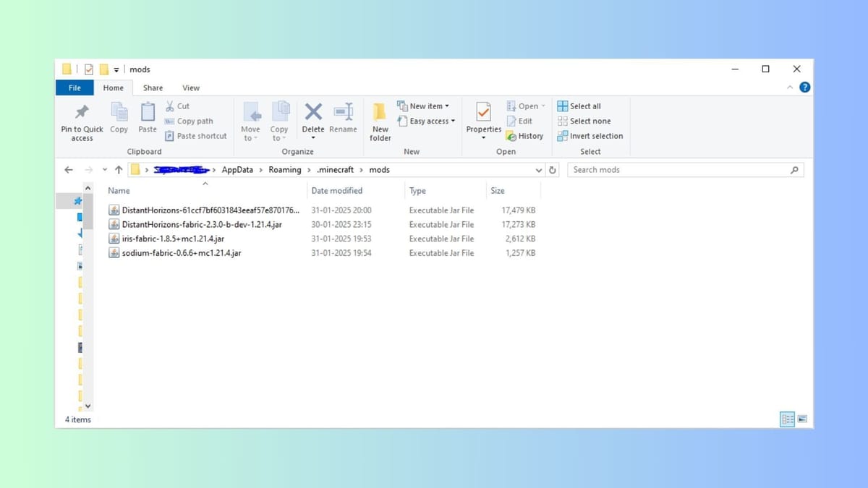This screenshot has height=488, width=868.
Task: Refresh the folder with the refresh icon
Action: pos(553,169)
